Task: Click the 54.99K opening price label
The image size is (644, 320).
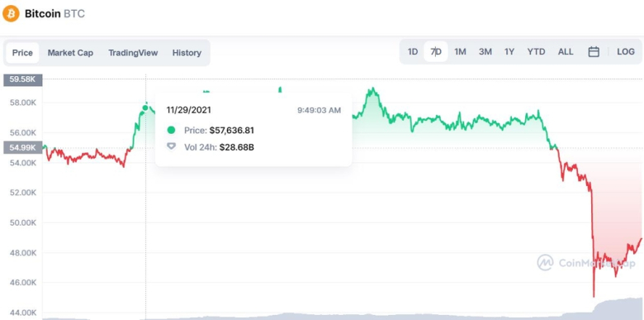Action: 22,148
